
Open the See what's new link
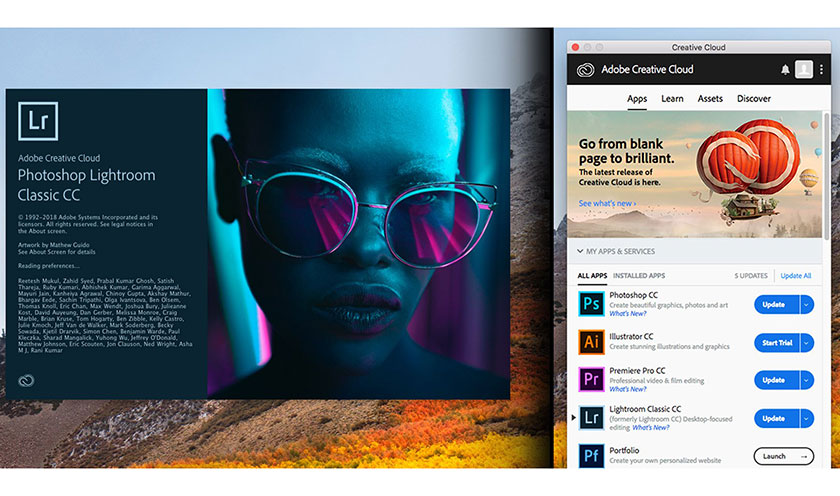coord(606,203)
